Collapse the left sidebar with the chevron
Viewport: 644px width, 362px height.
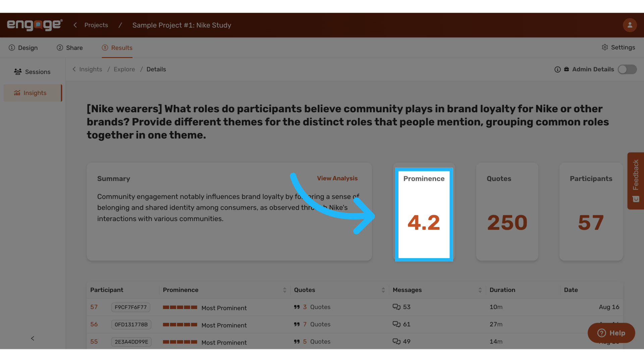[x=33, y=339]
